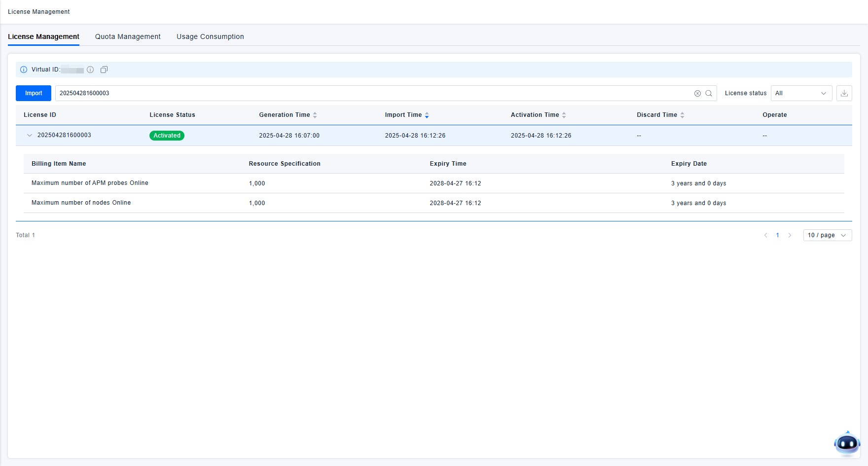Viewport: 868px width, 466px height.
Task: Go to next page arrow
Action: click(790, 235)
